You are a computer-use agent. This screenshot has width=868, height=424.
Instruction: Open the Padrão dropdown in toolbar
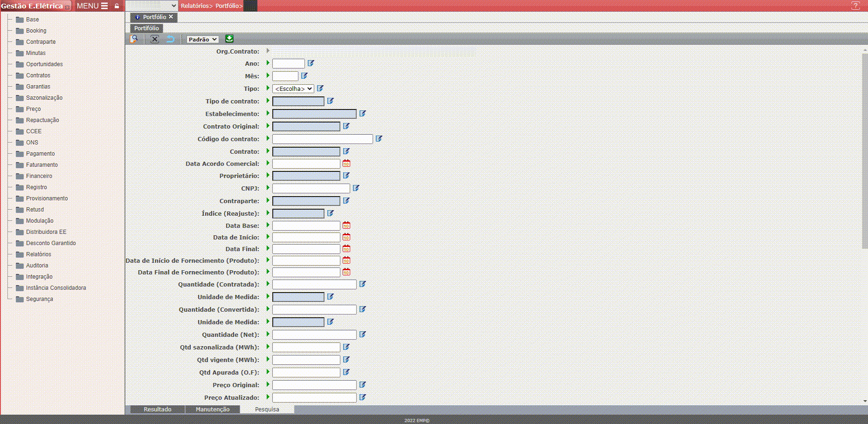click(202, 40)
